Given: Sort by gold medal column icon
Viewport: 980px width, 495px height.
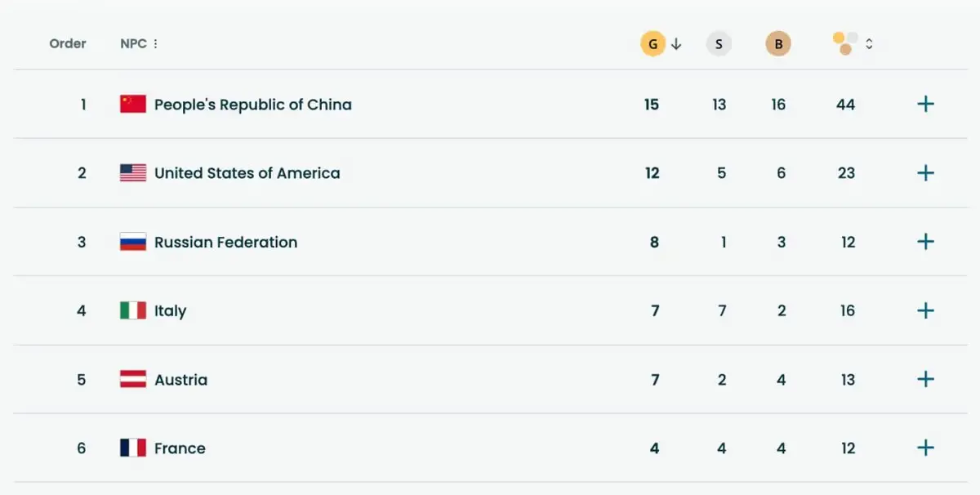Looking at the screenshot, I should (x=653, y=44).
